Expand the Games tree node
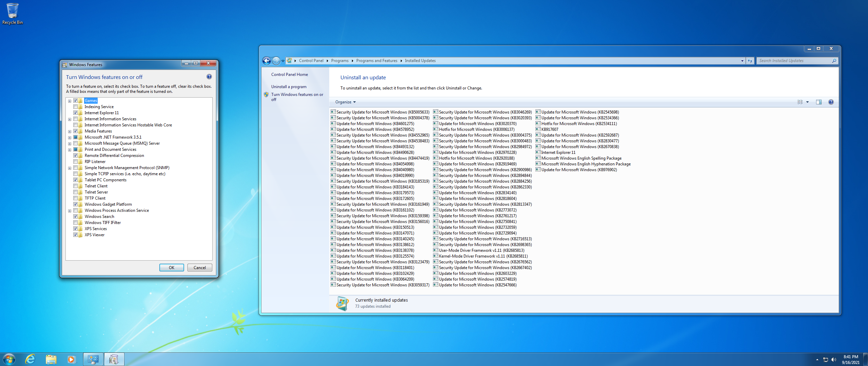The height and width of the screenshot is (366, 868). [70, 101]
